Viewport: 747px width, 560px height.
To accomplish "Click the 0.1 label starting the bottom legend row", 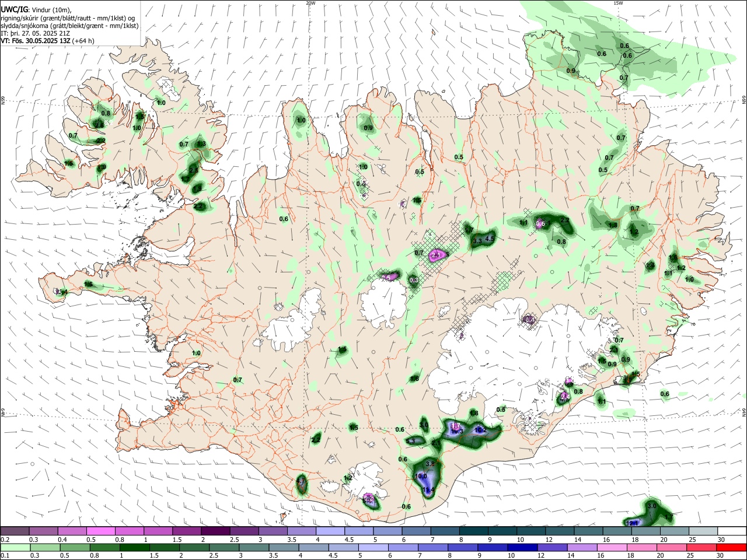I will click(x=6, y=555).
